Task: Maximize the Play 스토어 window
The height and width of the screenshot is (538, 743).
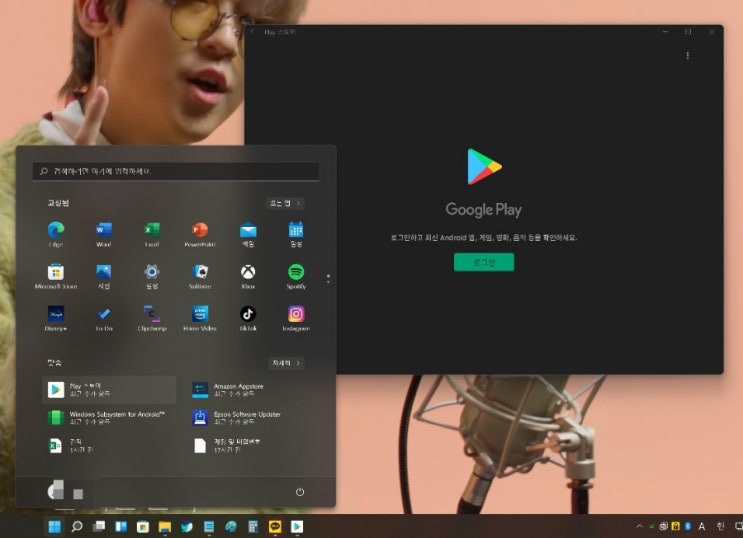Action: [x=688, y=32]
